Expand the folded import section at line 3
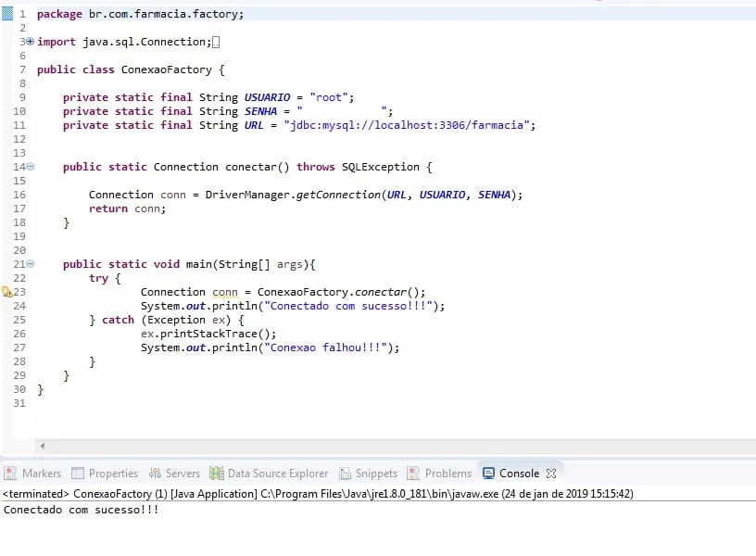 [x=31, y=42]
